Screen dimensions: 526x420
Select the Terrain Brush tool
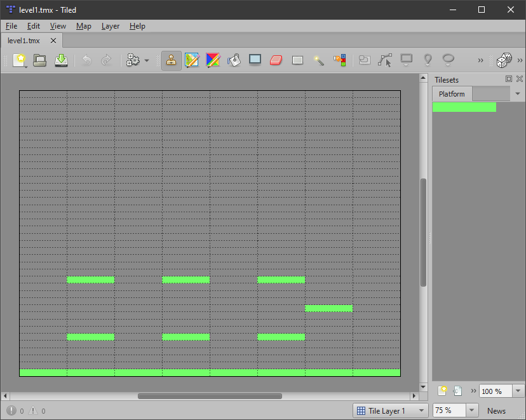click(192, 60)
